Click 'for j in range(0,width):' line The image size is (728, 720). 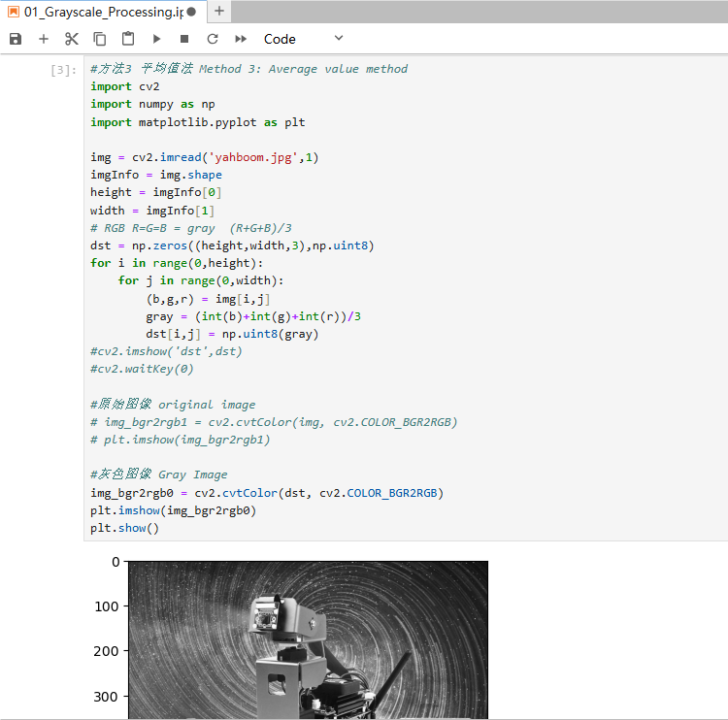point(201,280)
